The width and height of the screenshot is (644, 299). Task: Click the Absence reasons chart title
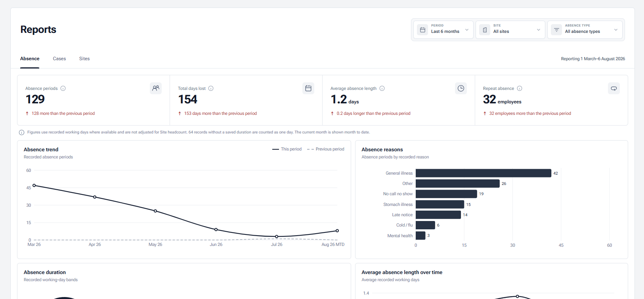pos(382,149)
